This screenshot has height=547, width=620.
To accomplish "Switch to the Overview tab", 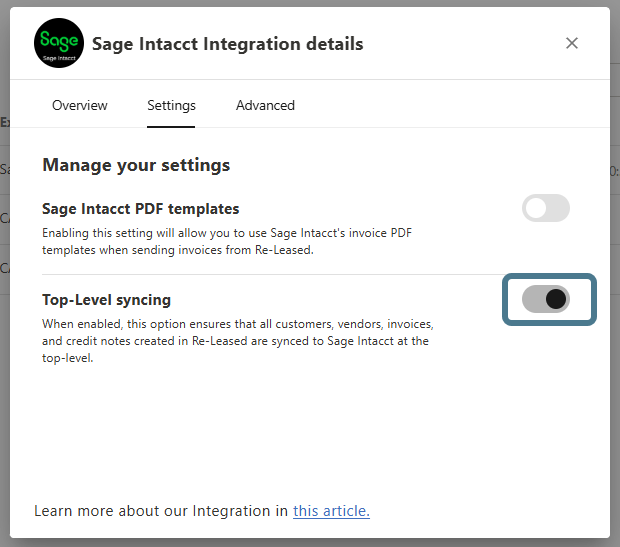I will (80, 105).
